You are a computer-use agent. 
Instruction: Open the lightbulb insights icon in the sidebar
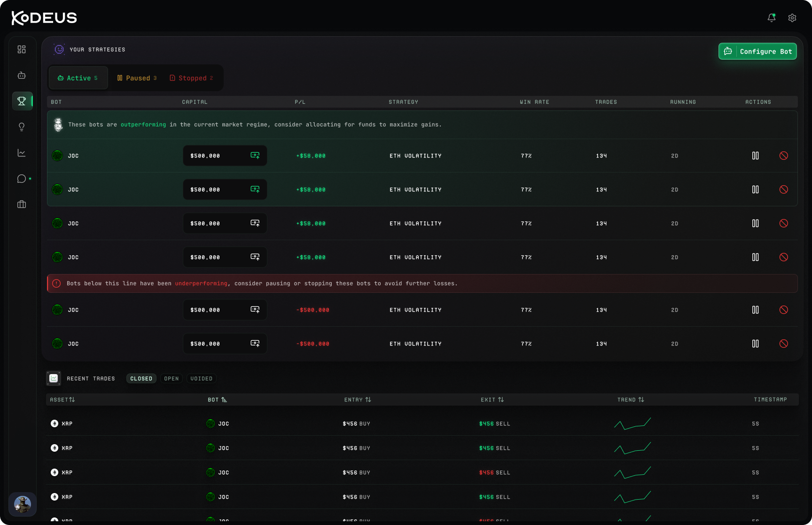(x=22, y=127)
